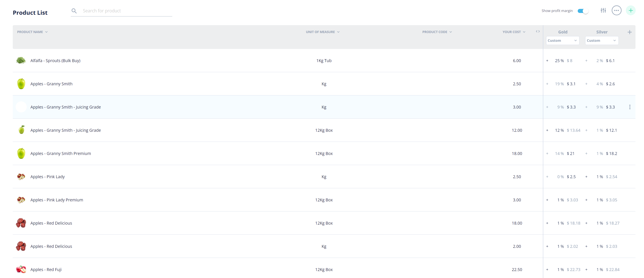Open row actions for Granny Smith Juicing Grade

(x=630, y=107)
